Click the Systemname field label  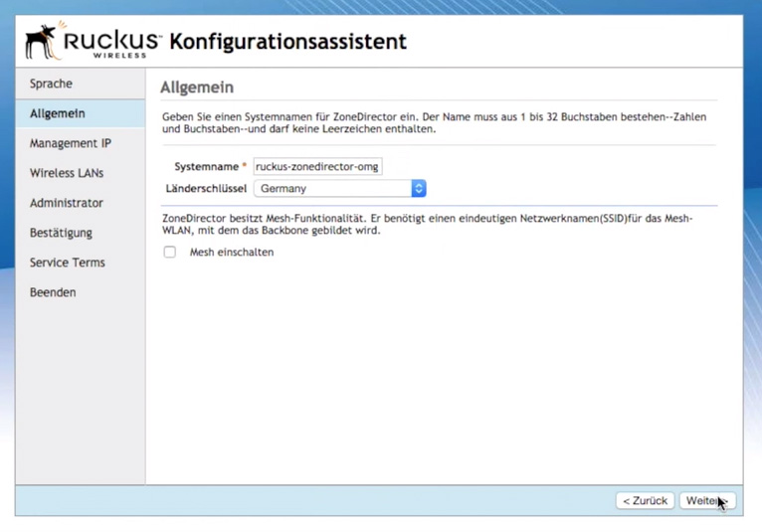[x=206, y=167]
